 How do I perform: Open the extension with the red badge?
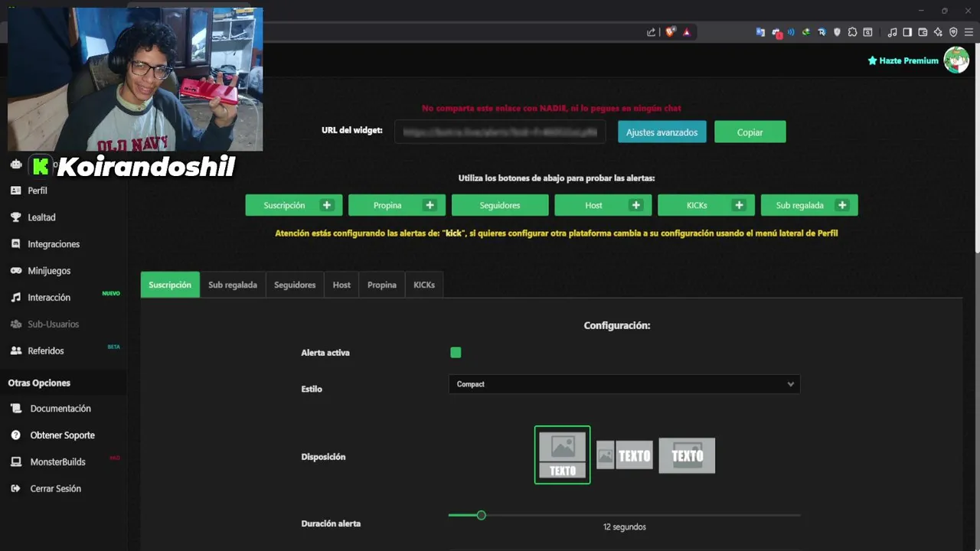pyautogui.click(x=776, y=33)
